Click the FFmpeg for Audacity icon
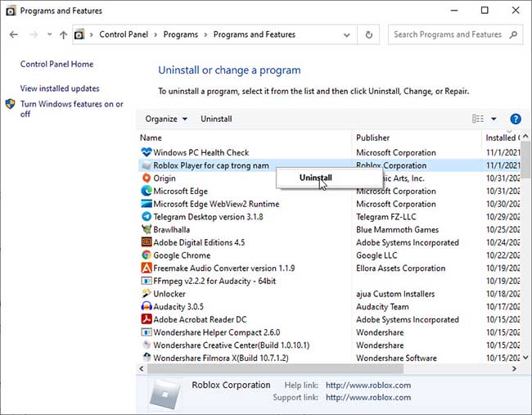 [147, 281]
